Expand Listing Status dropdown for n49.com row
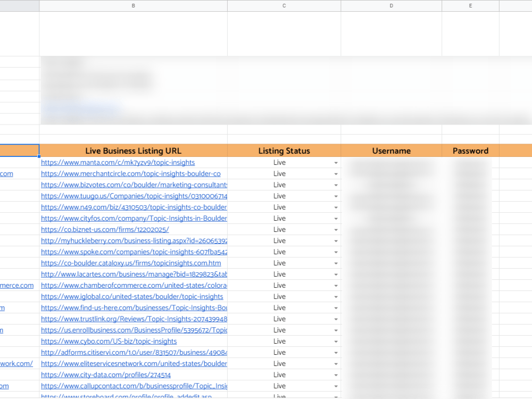Image resolution: width=532 pixels, height=399 pixels. pos(336,207)
